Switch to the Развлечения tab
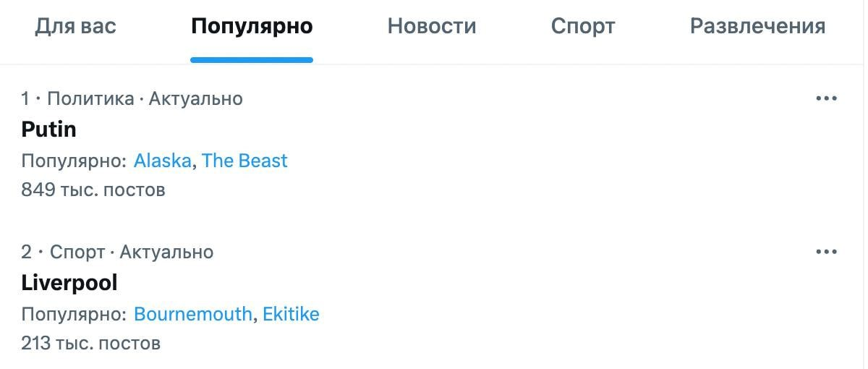The width and height of the screenshot is (868, 369). click(757, 27)
